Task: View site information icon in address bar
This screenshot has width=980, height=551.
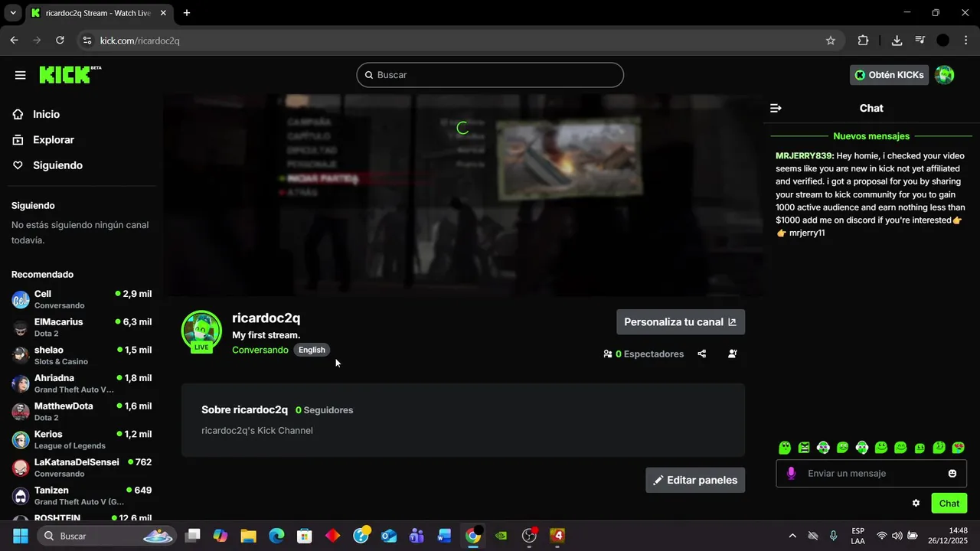Action: pos(87,41)
